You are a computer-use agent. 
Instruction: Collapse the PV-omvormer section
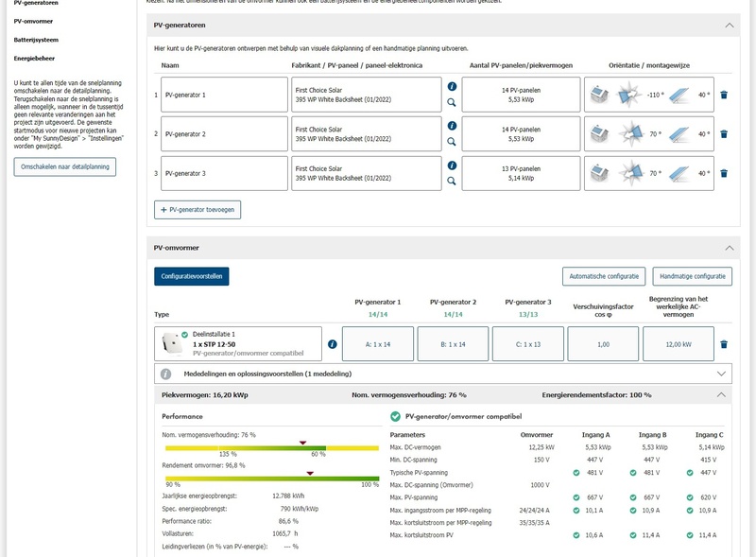pyautogui.click(x=728, y=248)
